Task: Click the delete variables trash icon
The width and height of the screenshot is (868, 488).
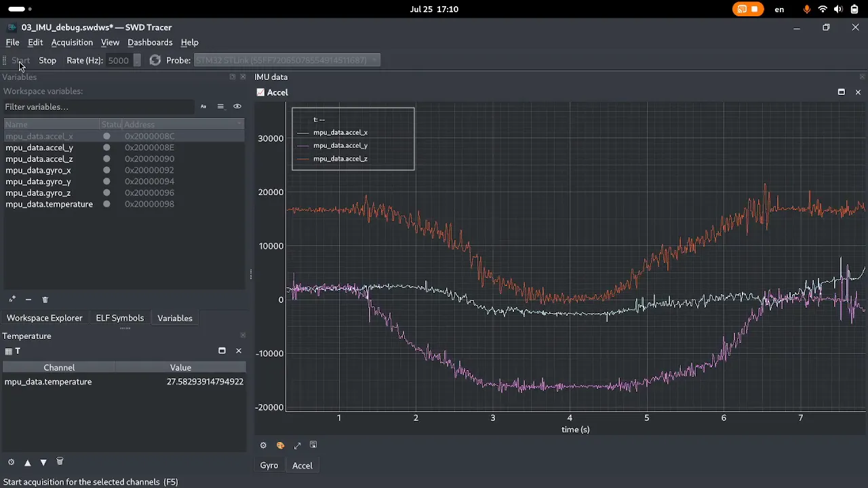Action: click(45, 299)
